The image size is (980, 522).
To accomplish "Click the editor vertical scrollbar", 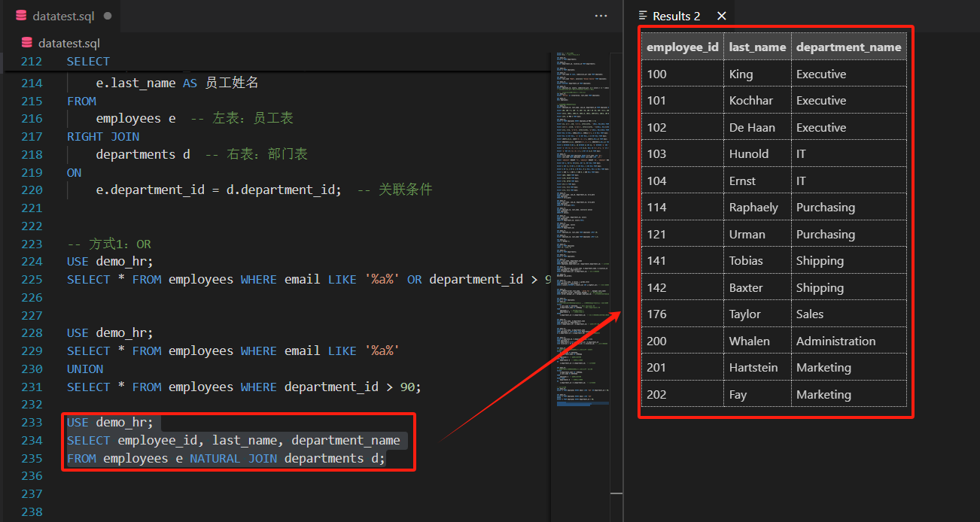I will pyautogui.click(x=617, y=286).
